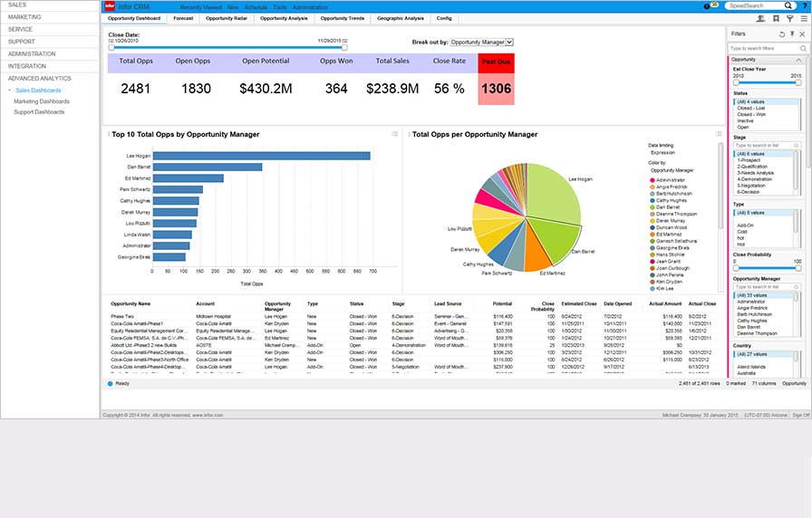Click the Lee Hogan legend color dot

[652, 291]
